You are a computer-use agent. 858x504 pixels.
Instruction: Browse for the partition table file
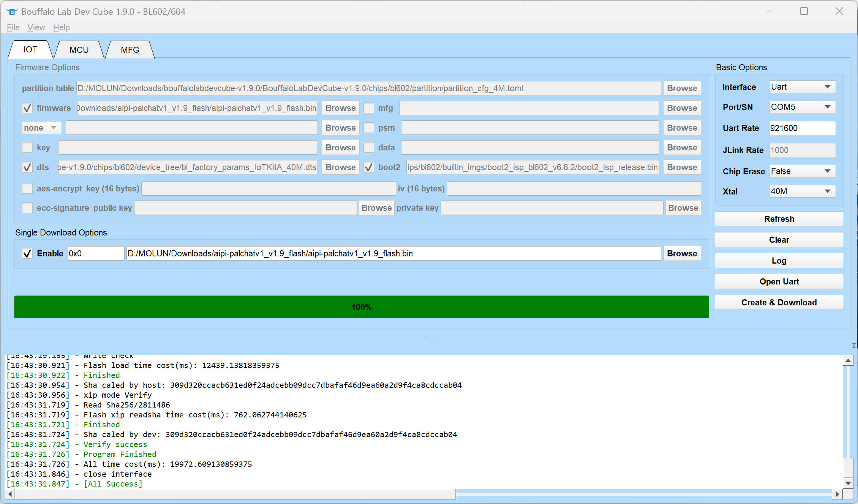682,88
